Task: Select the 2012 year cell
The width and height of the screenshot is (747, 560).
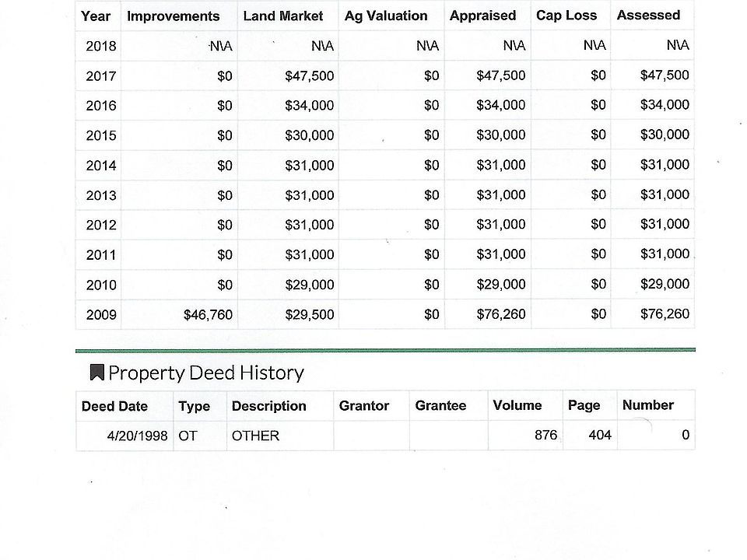Action: pos(101,225)
